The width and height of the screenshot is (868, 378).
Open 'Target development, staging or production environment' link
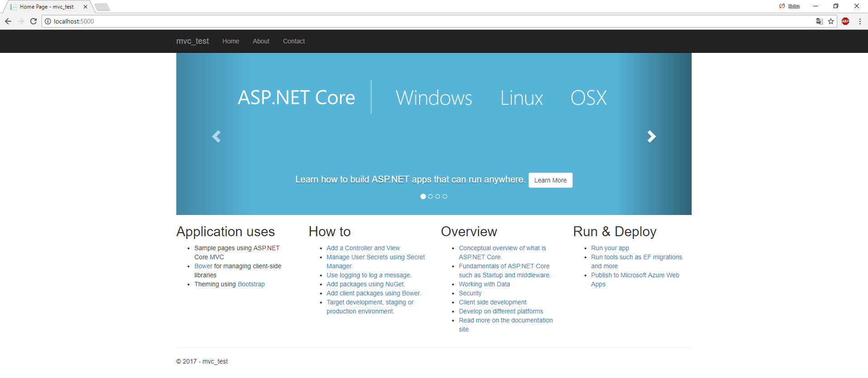point(370,307)
